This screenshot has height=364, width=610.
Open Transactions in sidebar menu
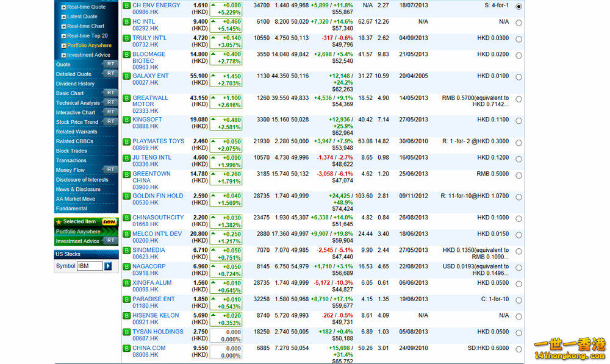coord(71,160)
